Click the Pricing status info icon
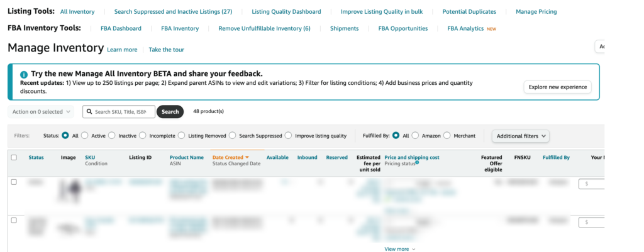 pyautogui.click(x=417, y=163)
